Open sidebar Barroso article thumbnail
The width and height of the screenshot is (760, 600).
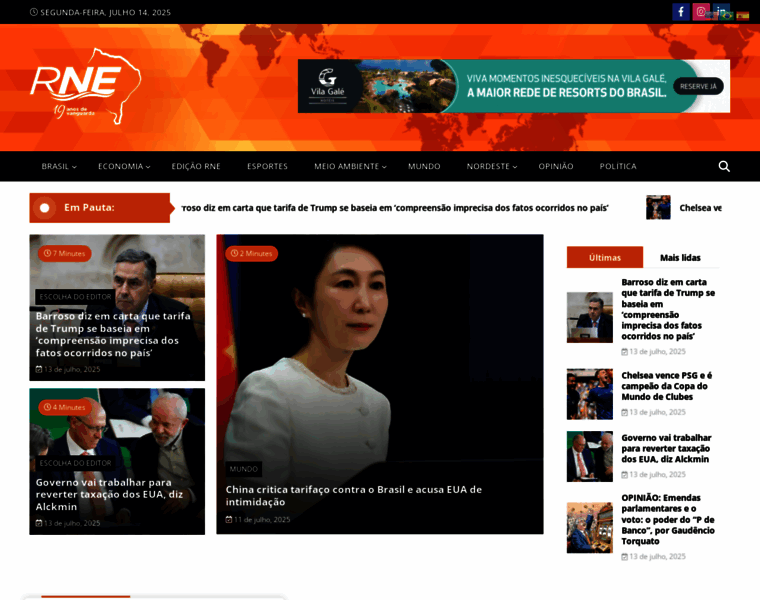(x=589, y=317)
